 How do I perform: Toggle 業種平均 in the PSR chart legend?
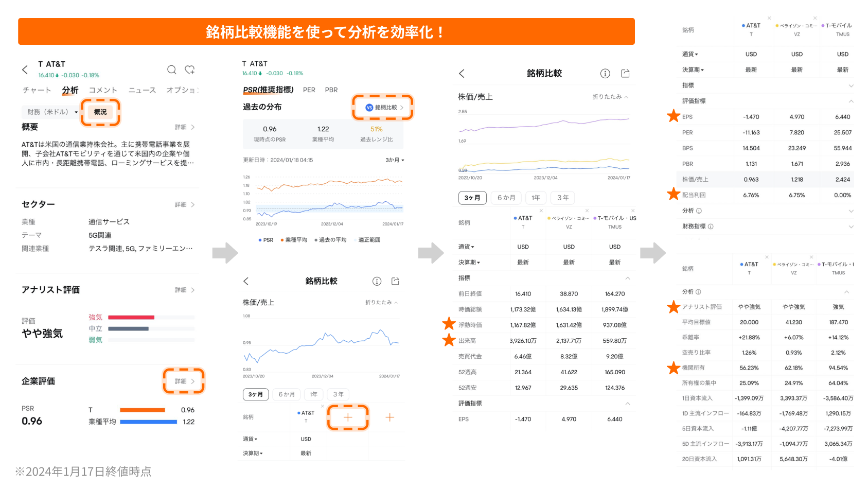[294, 240]
